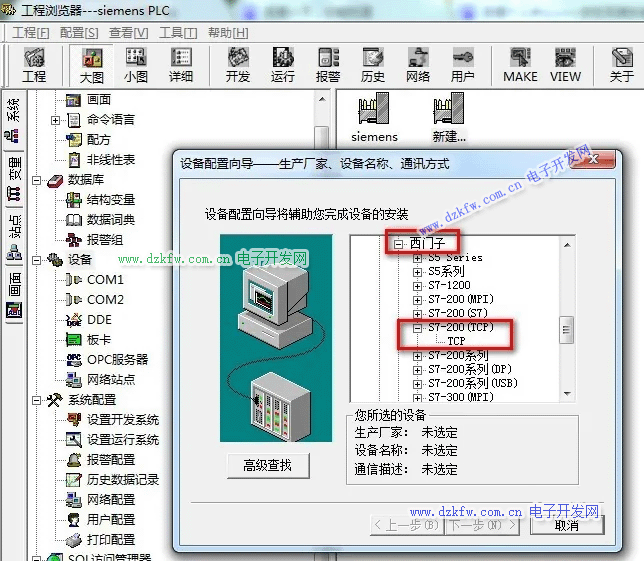644x561 pixels.
Task: Open the 工具 menu
Action: point(178,33)
